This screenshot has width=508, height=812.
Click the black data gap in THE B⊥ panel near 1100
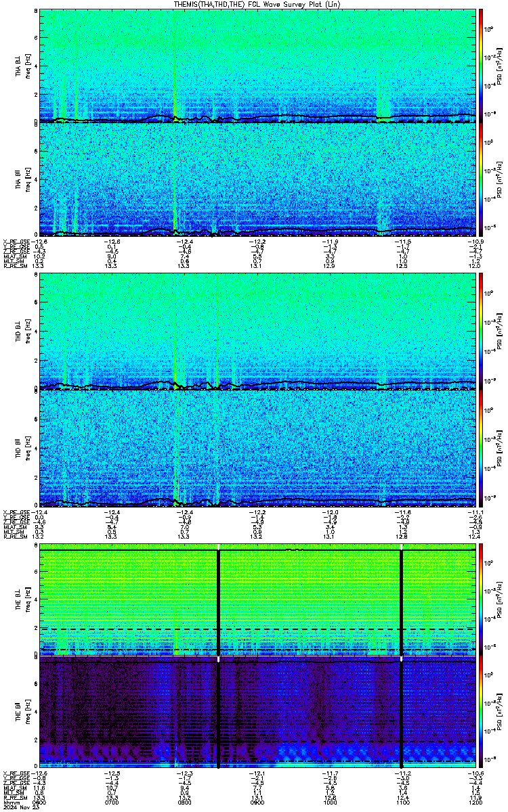click(x=402, y=602)
